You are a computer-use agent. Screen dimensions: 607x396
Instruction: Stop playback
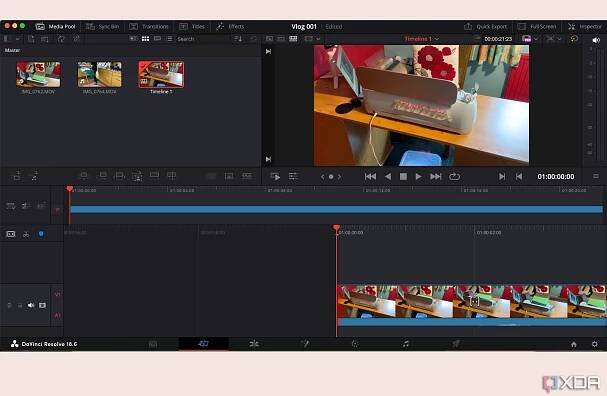pos(403,177)
